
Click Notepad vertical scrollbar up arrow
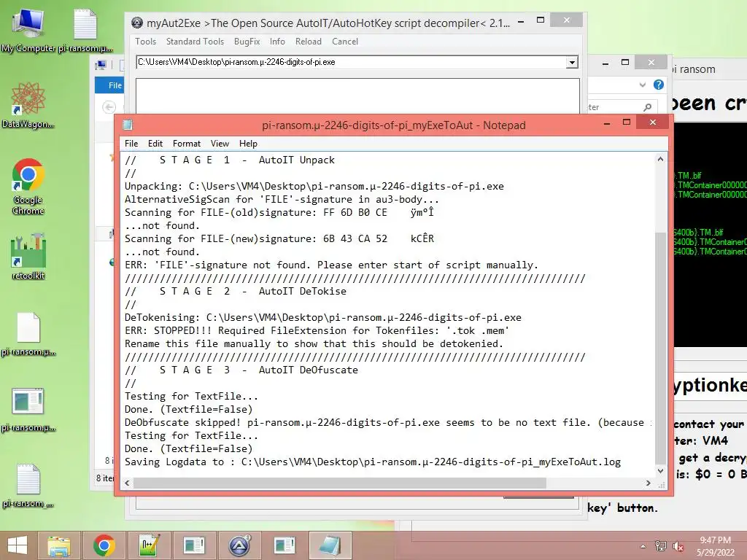(660, 160)
